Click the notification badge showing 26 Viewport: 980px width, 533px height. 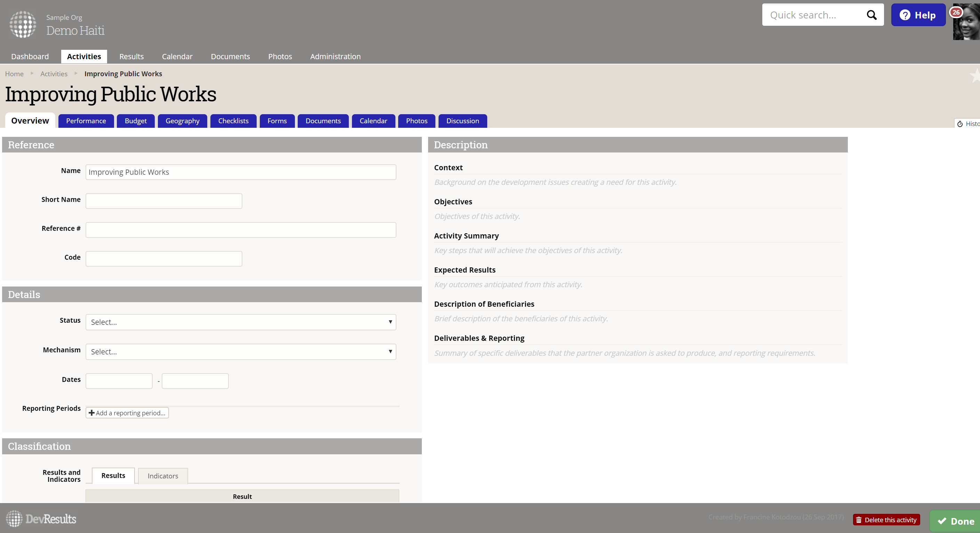956,12
